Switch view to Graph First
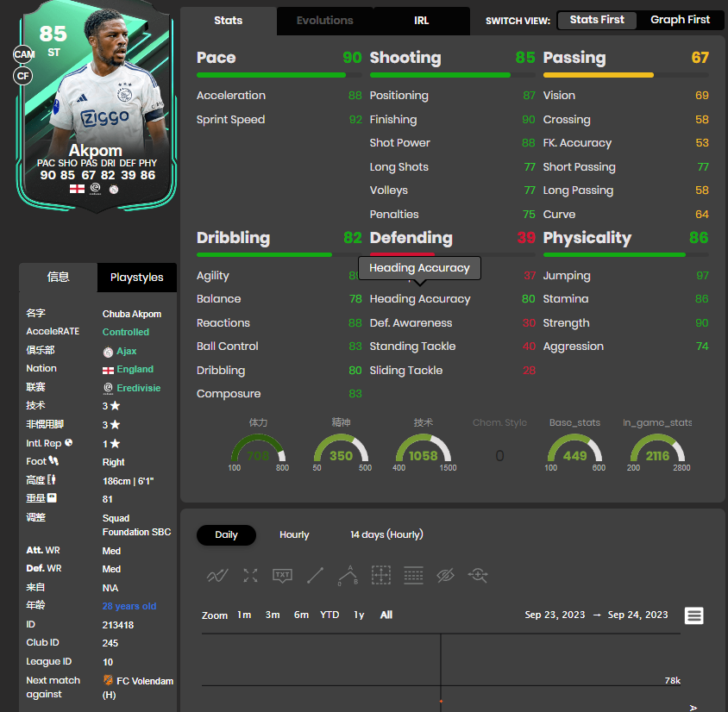The width and height of the screenshot is (728, 712). coord(680,20)
